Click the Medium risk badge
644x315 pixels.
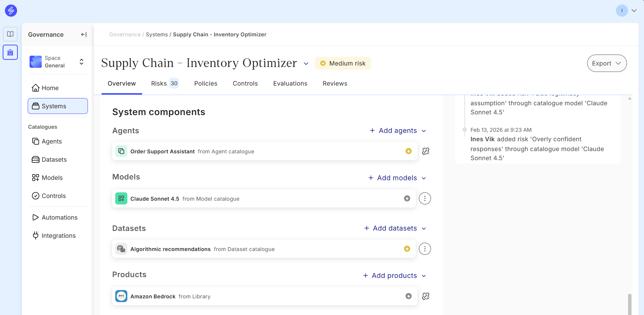tap(343, 63)
